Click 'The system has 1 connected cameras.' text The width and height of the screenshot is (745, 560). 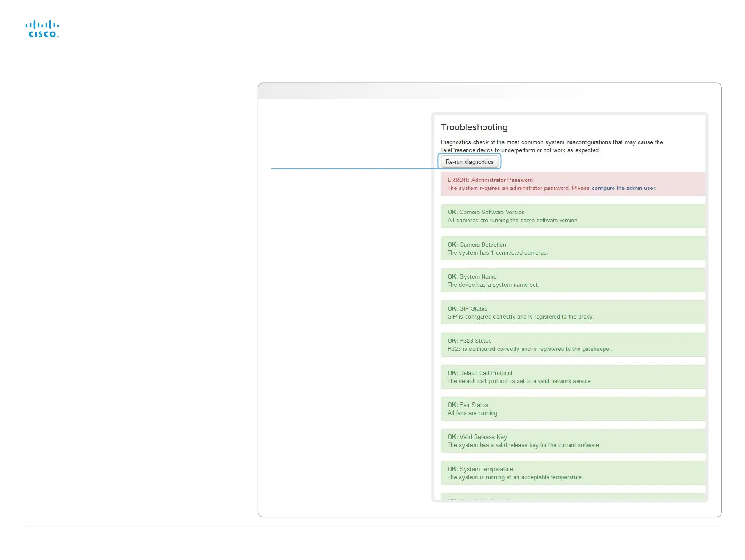(x=498, y=253)
